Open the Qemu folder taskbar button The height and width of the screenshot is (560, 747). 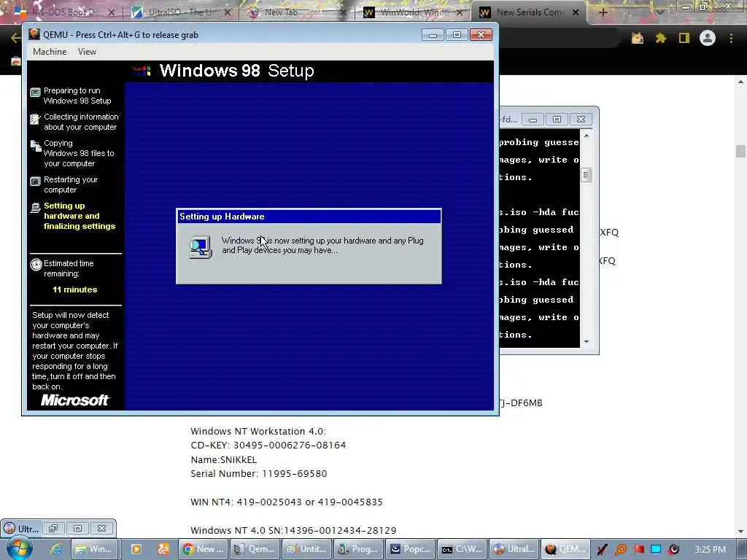[x=255, y=549]
